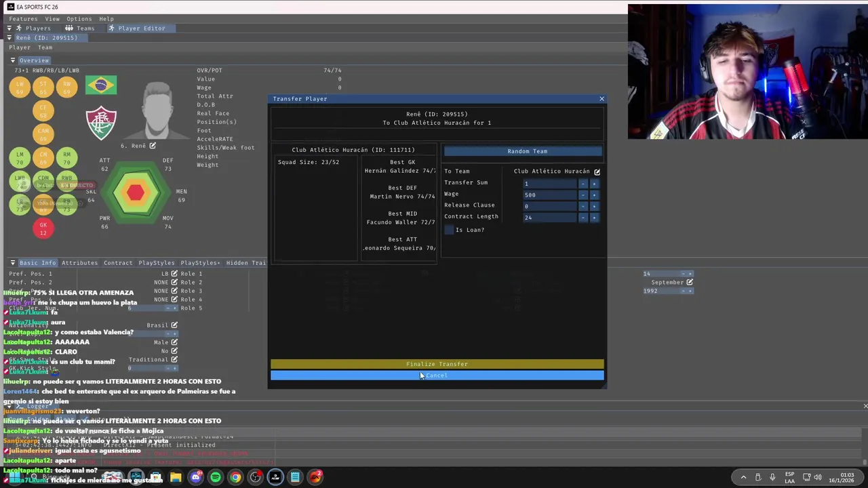868x488 pixels.
Task: Open the View menu
Action: point(52,19)
